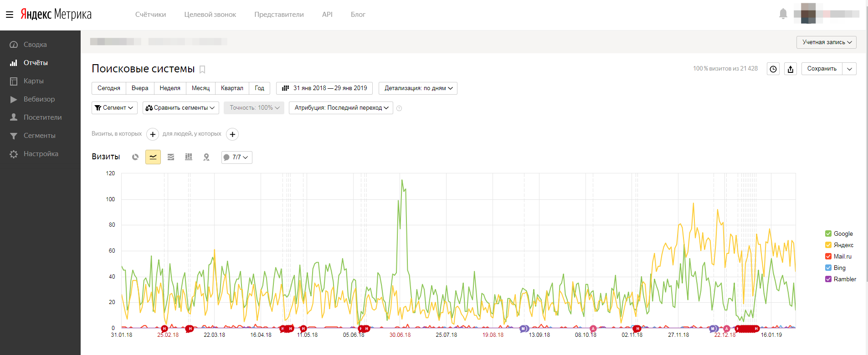The image size is (868, 355).
Task: Open calendar icon in date range
Action: [x=286, y=88]
